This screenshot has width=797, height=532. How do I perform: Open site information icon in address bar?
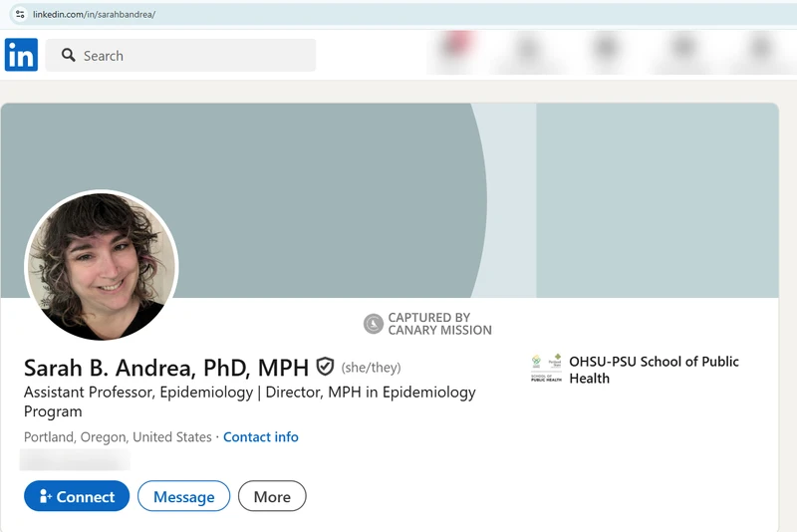coord(19,14)
